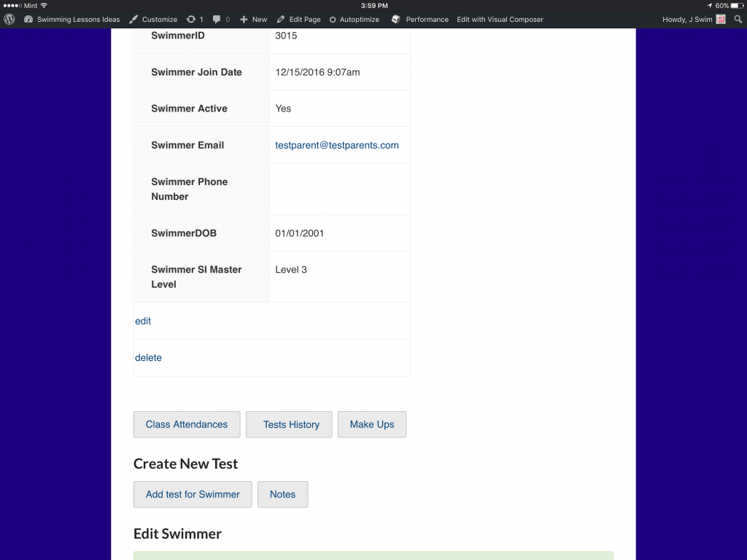Open the Customize menu item
747x560 pixels.
[160, 20]
